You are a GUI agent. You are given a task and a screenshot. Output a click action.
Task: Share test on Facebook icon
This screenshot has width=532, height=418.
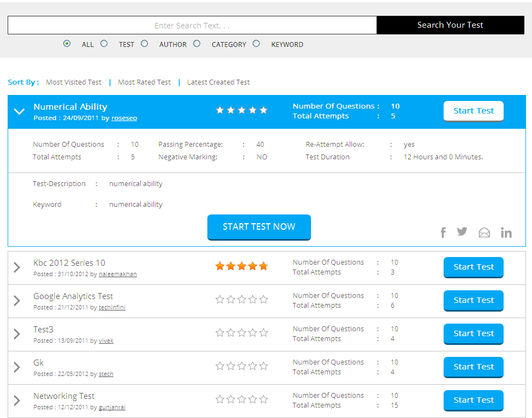tap(443, 233)
